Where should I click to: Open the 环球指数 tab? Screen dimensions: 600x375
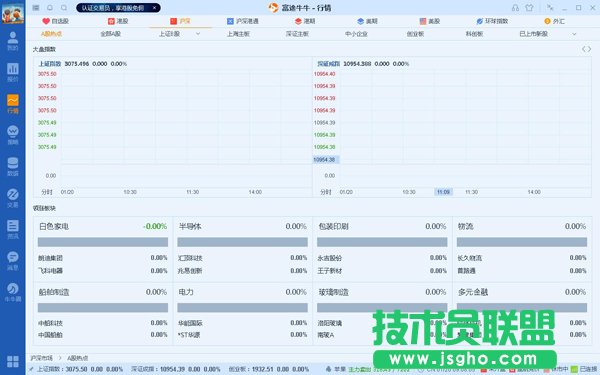(x=492, y=21)
